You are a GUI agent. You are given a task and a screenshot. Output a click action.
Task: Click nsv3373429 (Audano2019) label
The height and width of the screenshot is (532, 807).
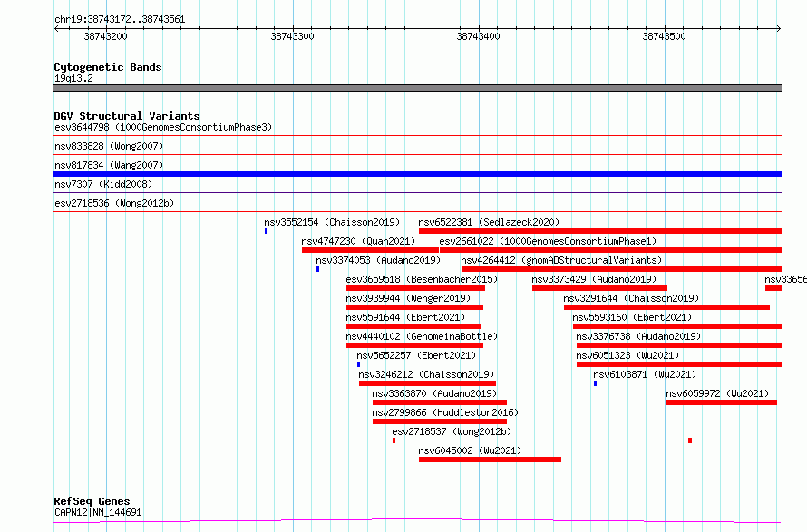pyautogui.click(x=594, y=279)
